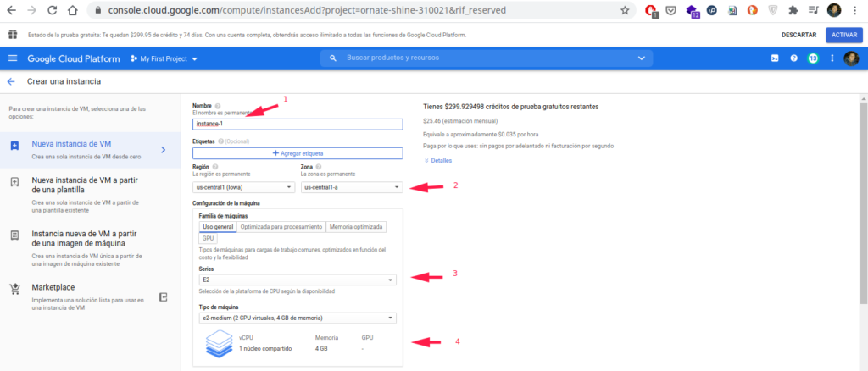The height and width of the screenshot is (371, 868).
Task: Expand the Detalles cost link
Action: (440, 160)
